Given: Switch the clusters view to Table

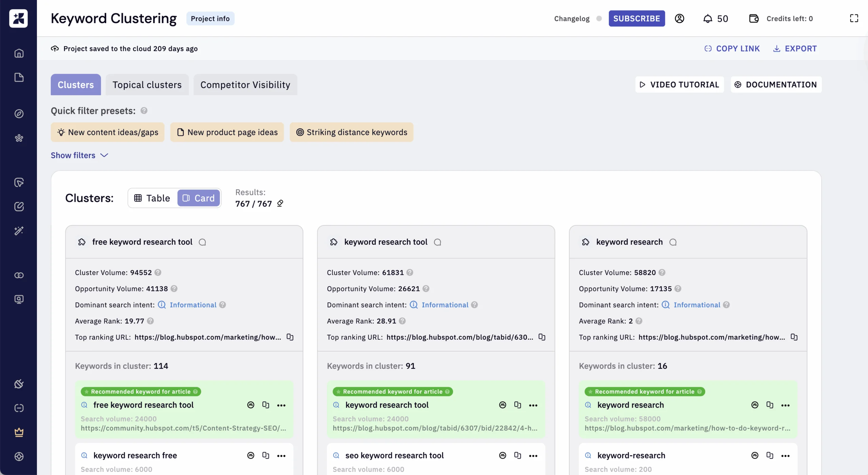Looking at the screenshot, I should click(x=152, y=198).
